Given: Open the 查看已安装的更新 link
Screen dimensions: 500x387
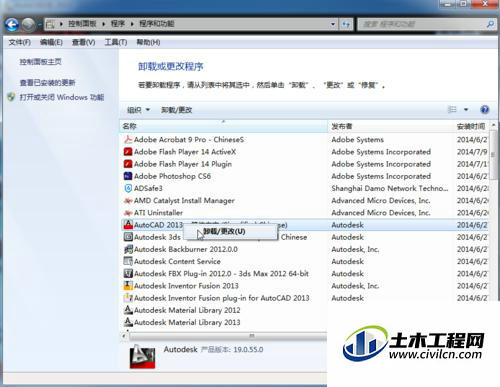Looking at the screenshot, I should 47,82.
